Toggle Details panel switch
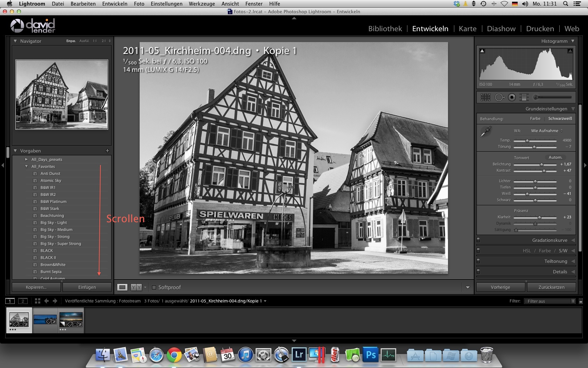The width and height of the screenshot is (588, 368). point(478,272)
